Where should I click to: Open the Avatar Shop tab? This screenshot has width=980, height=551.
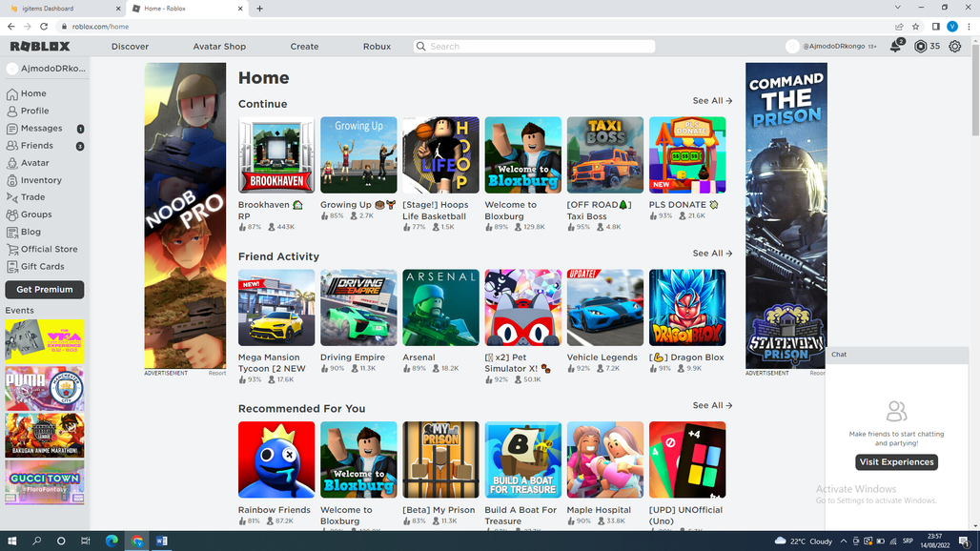[219, 46]
